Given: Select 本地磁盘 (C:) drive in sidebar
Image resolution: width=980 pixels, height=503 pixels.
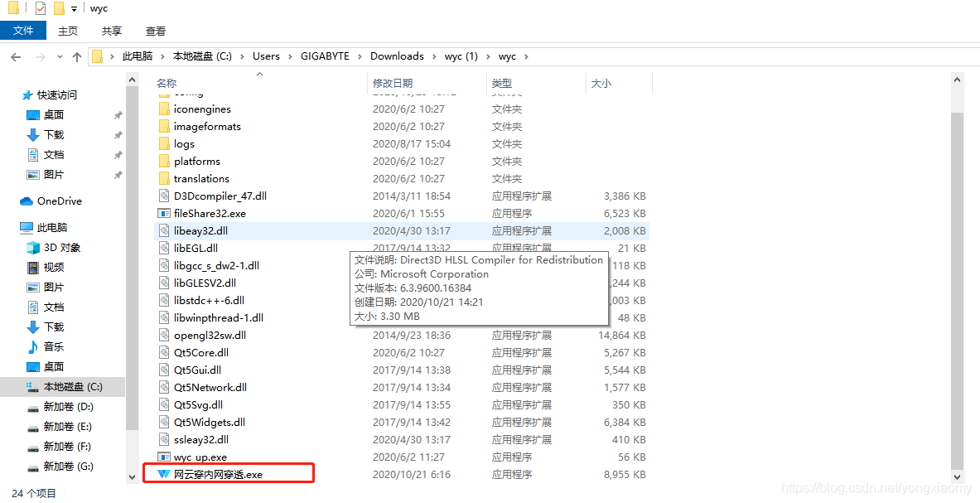Looking at the screenshot, I should click(73, 387).
